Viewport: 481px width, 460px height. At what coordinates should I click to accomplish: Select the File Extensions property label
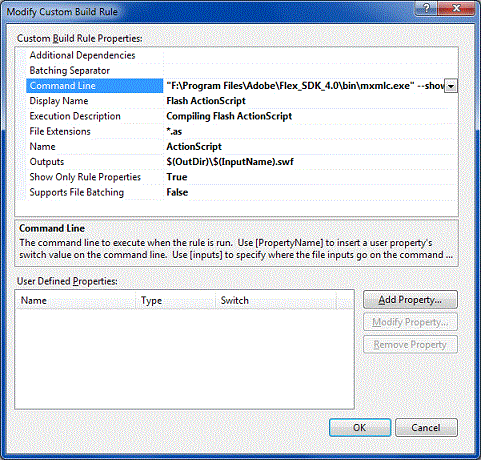pos(60,131)
